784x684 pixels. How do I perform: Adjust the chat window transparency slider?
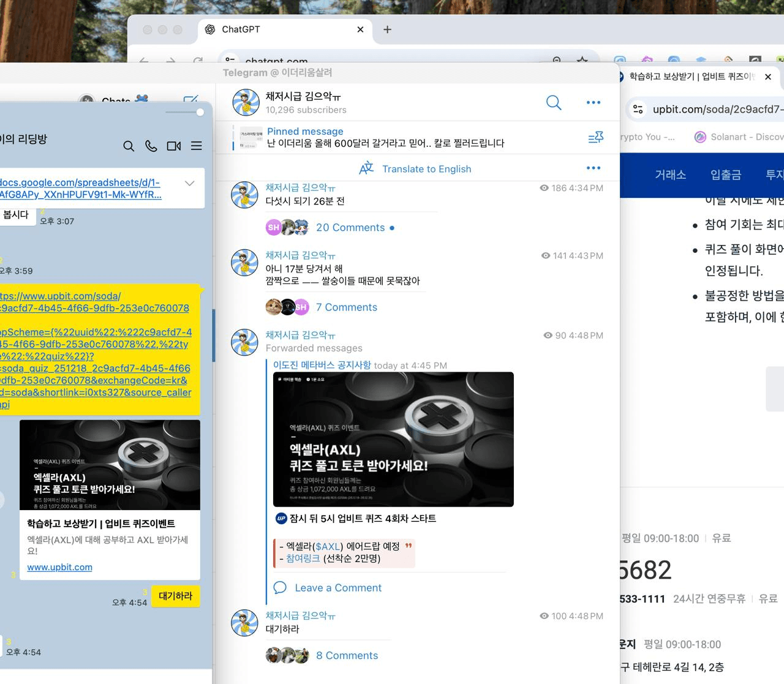pos(200,112)
